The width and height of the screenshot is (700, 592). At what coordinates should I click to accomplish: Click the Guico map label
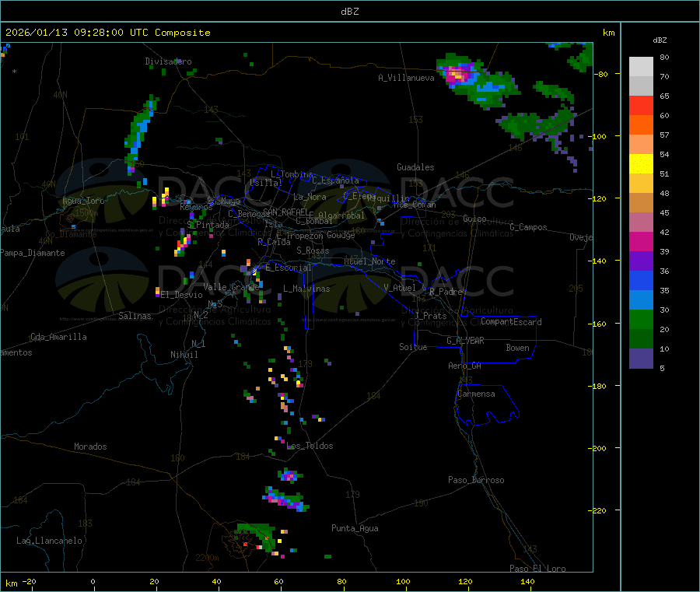click(474, 219)
